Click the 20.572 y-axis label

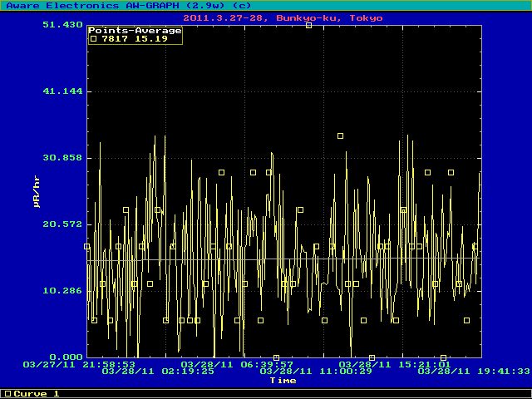click(62, 224)
